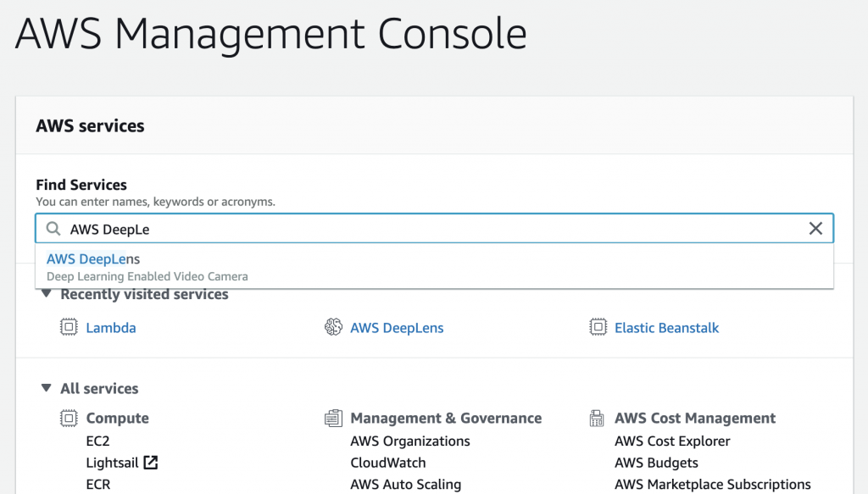
Task: Click the magnifier icon in Find Services
Action: pos(53,229)
